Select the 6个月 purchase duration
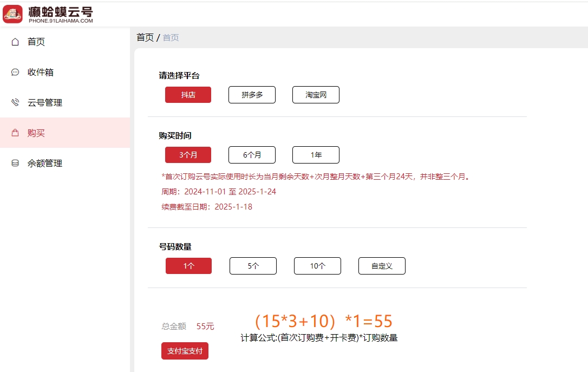Viewport: 588px width, 372px height. (x=252, y=155)
